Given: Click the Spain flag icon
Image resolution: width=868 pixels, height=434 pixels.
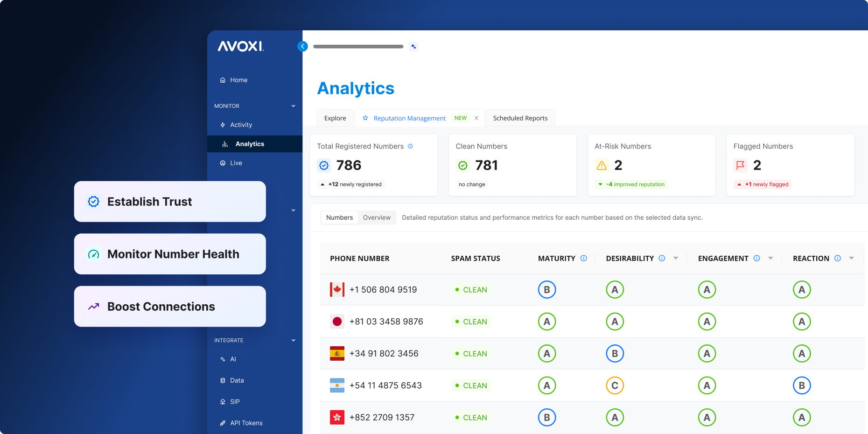Looking at the screenshot, I should click(x=337, y=354).
